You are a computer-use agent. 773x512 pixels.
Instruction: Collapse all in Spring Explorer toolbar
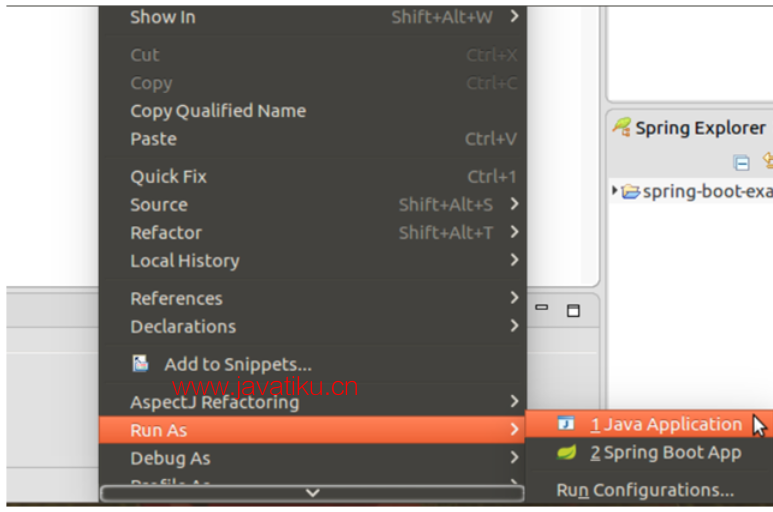click(741, 162)
